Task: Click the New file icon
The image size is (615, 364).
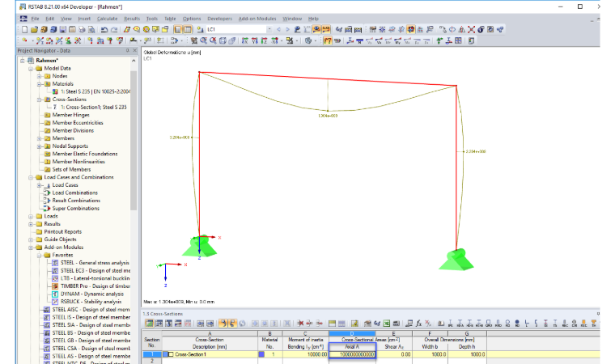Action: (x=24, y=29)
